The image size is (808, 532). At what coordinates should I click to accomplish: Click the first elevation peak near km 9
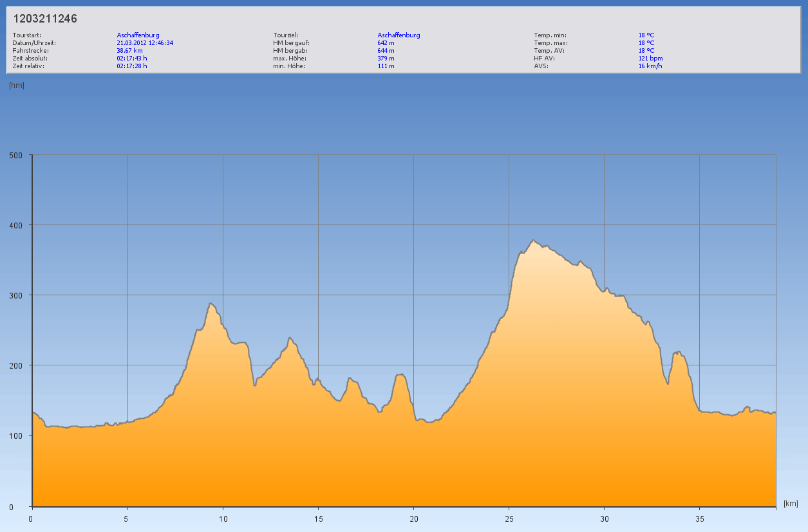click(211, 304)
